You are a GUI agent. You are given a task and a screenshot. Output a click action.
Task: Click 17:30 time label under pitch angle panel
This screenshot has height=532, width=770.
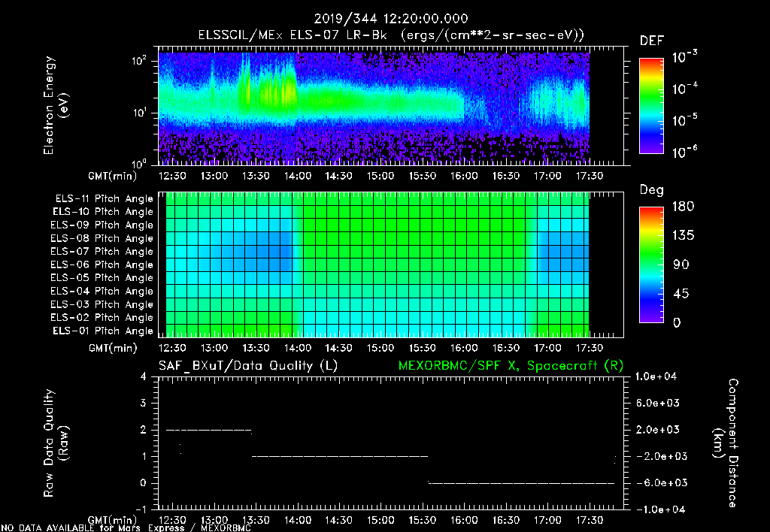click(x=590, y=348)
